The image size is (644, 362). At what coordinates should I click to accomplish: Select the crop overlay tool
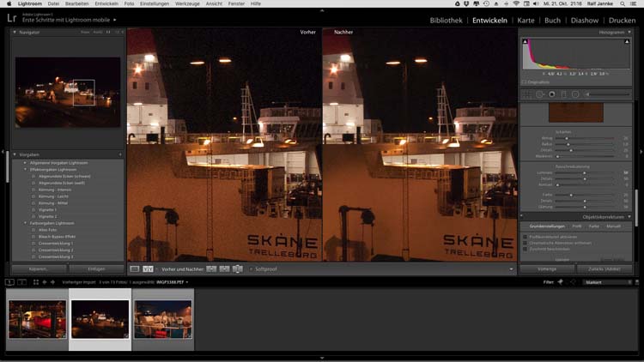coord(528,94)
